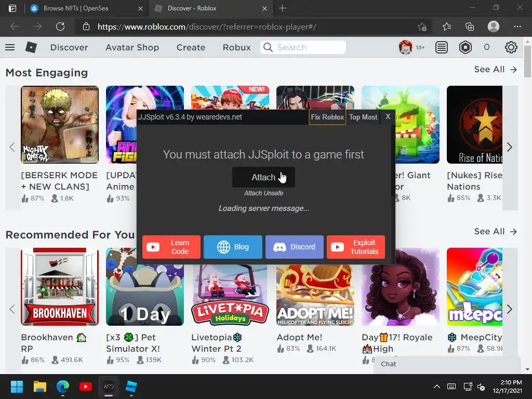This screenshot has width=532, height=399.
Task: Open the Adopt Me! game thumbnail
Action: click(x=315, y=295)
